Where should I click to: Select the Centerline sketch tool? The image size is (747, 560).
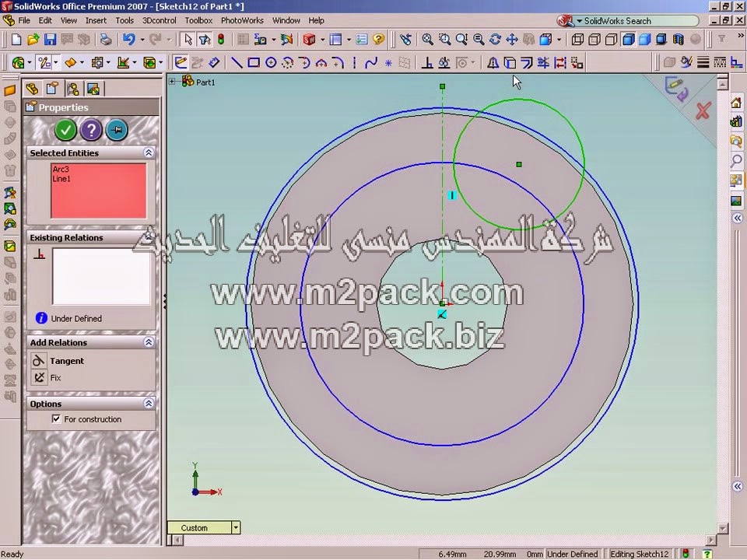tap(355, 62)
